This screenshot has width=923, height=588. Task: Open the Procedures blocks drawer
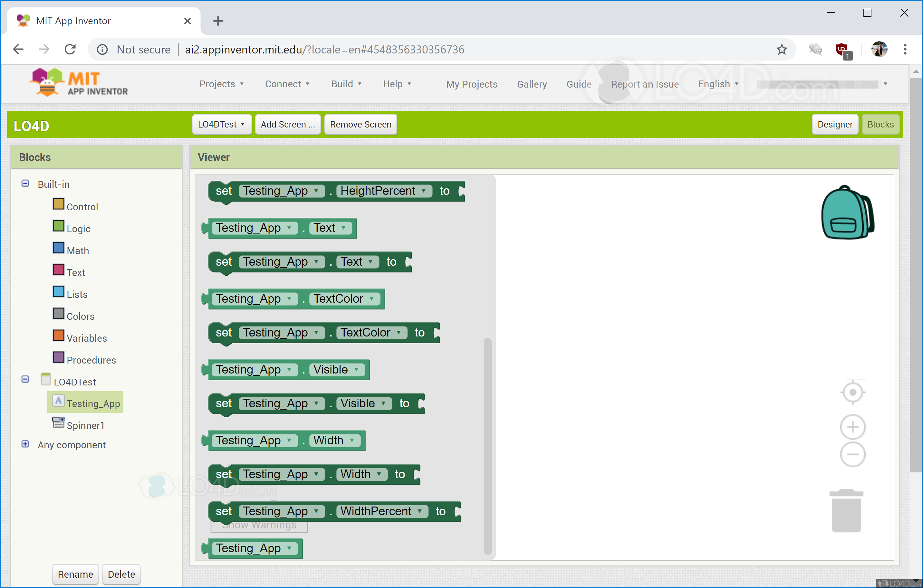coord(91,359)
